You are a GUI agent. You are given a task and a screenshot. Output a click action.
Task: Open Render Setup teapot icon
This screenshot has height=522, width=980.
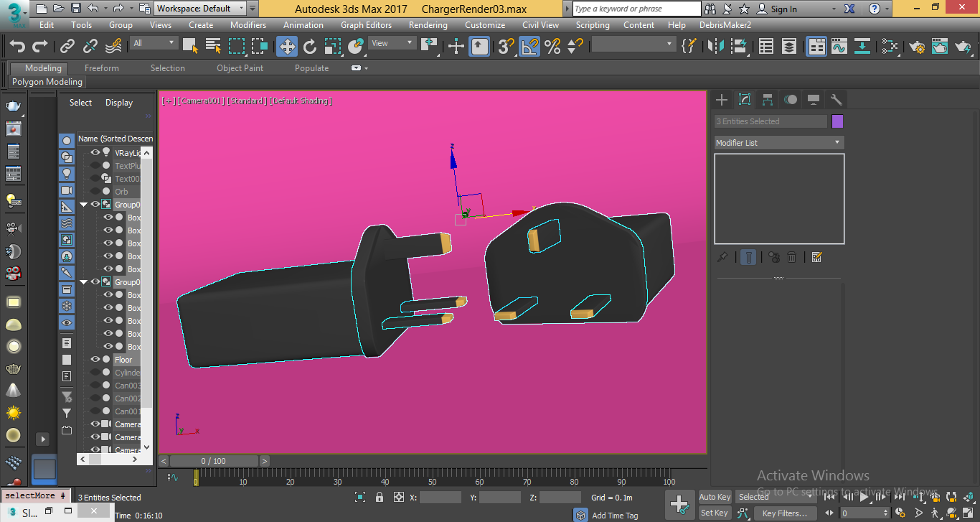(917, 47)
